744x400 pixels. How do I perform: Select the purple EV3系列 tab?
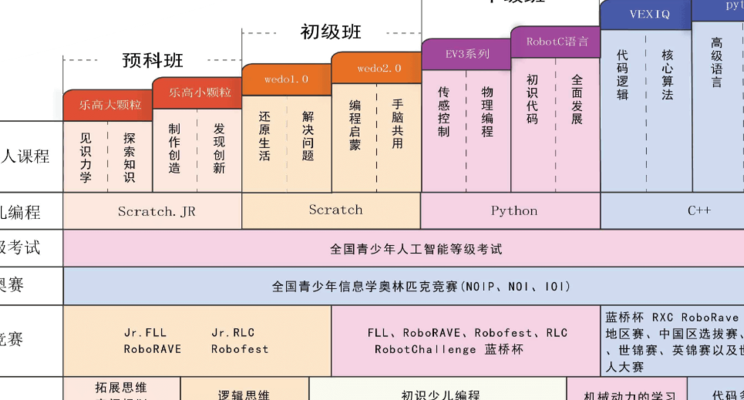click(x=466, y=54)
